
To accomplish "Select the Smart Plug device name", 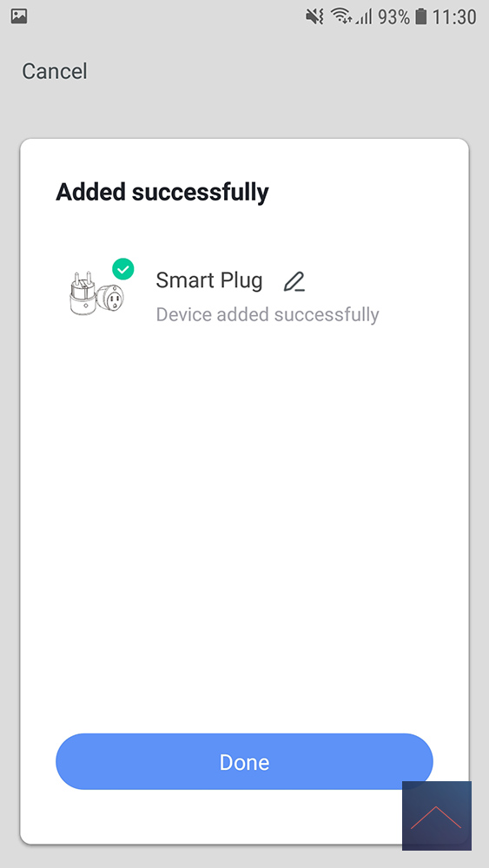I will point(208,280).
